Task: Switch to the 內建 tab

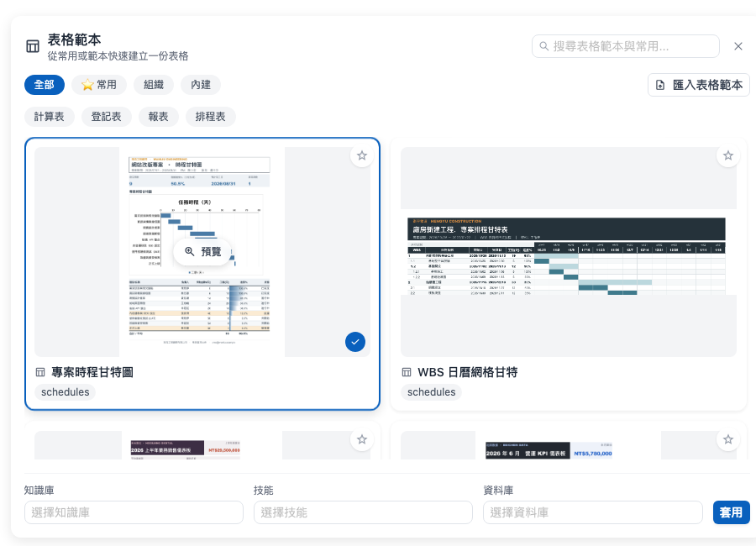Action: pyautogui.click(x=201, y=85)
